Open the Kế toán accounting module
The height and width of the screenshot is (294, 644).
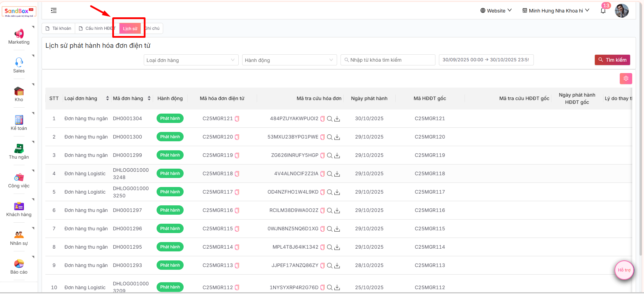click(x=19, y=123)
